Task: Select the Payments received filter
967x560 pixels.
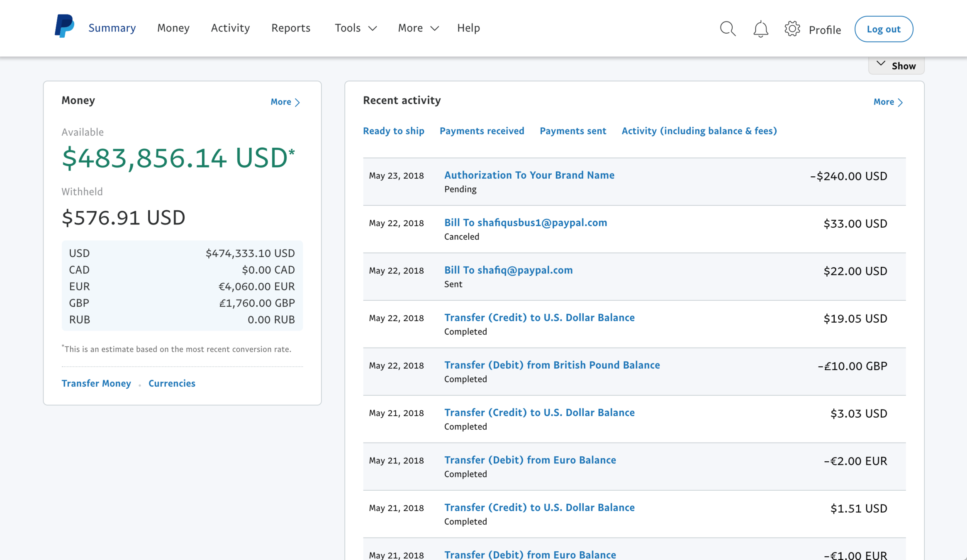Action: click(x=482, y=131)
